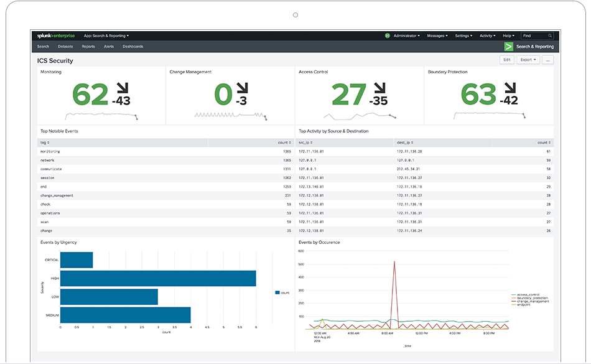The width and height of the screenshot is (591, 364).
Task: Go to the Alerts tab
Action: click(108, 47)
